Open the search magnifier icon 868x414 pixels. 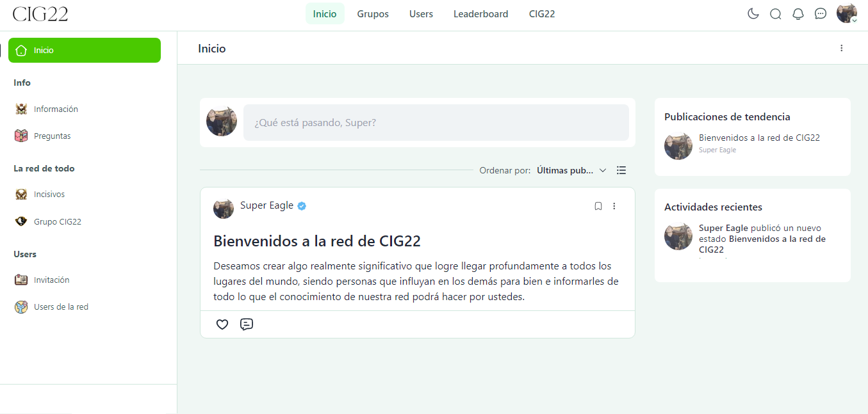tap(776, 14)
